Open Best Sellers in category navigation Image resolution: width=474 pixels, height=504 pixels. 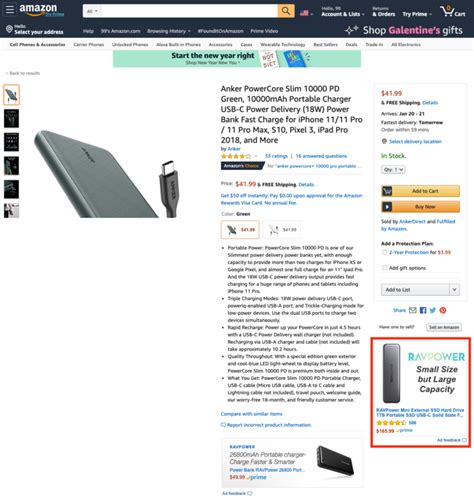pyautogui.click(x=325, y=45)
